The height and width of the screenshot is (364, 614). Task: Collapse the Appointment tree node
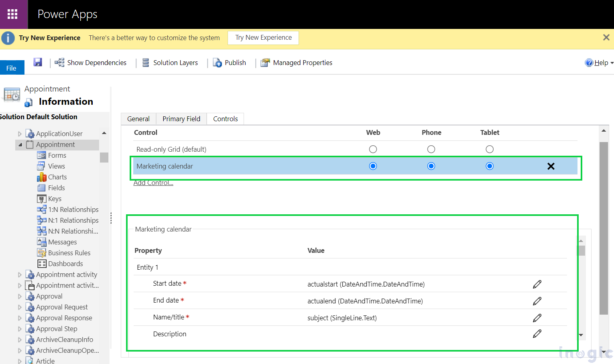[20, 145]
